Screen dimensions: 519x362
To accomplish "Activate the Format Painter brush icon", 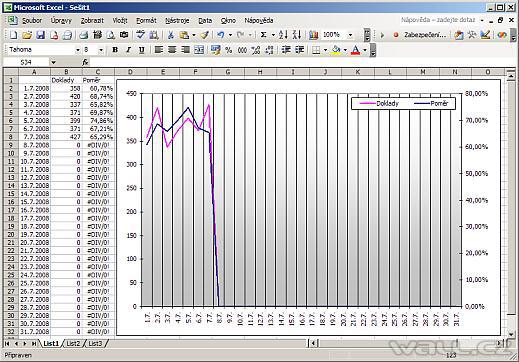I will point(204,35).
